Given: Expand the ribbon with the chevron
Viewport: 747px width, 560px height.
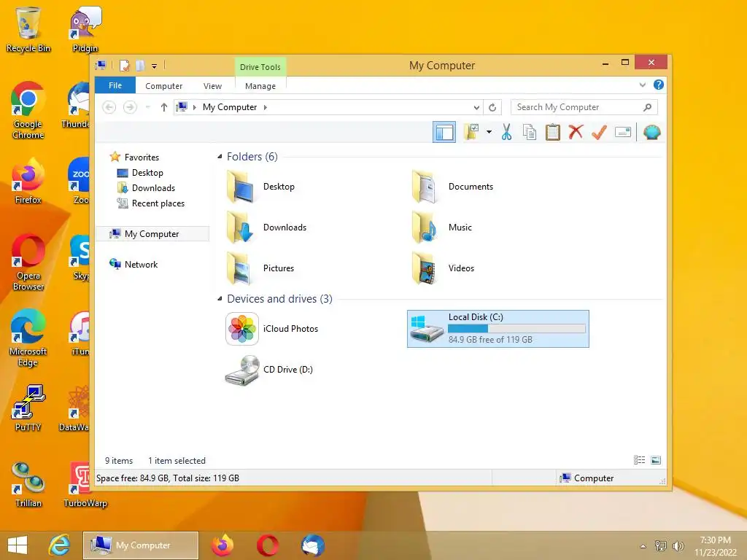Looking at the screenshot, I should coord(642,85).
